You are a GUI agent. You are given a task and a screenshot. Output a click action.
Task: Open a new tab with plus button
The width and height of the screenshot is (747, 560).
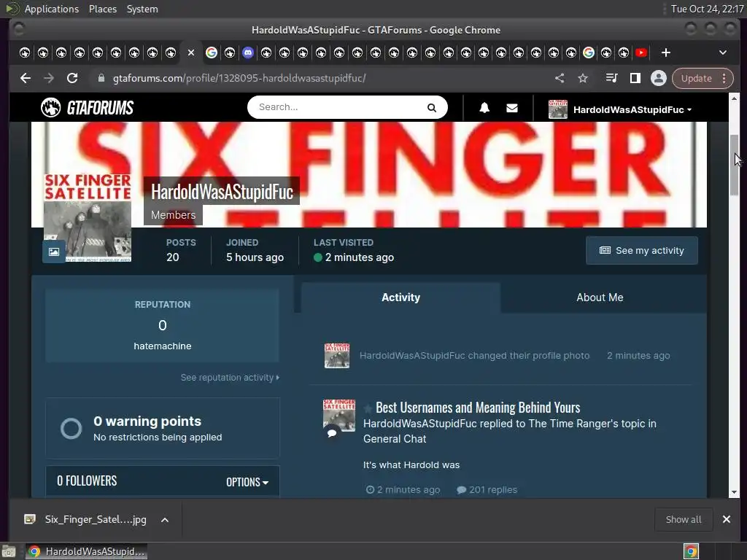click(x=666, y=52)
